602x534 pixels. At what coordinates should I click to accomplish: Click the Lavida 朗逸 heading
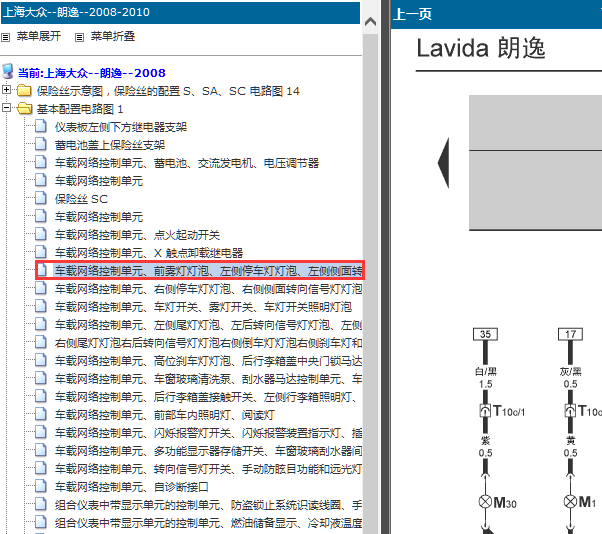[x=481, y=48]
